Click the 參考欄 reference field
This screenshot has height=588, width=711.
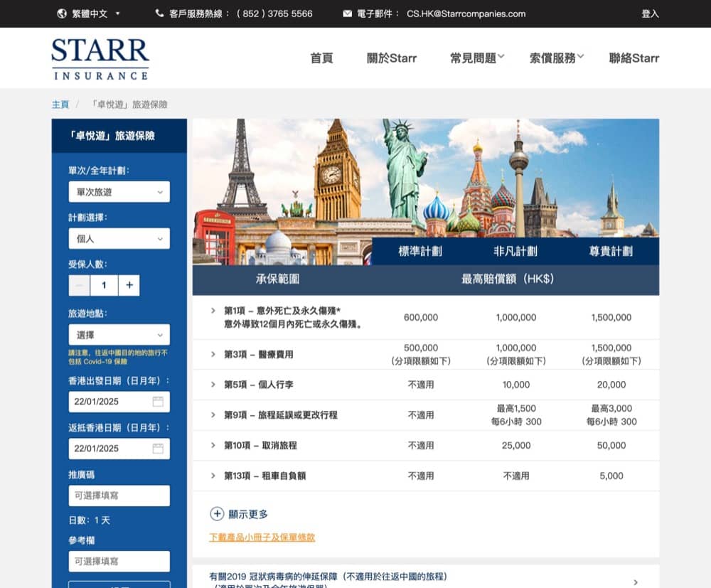pyautogui.click(x=119, y=561)
